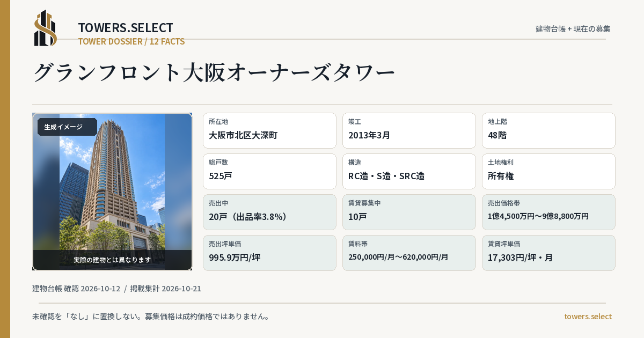Select the 売出中 20戸 listing card
The width and height of the screenshot is (644, 338).
(x=269, y=212)
